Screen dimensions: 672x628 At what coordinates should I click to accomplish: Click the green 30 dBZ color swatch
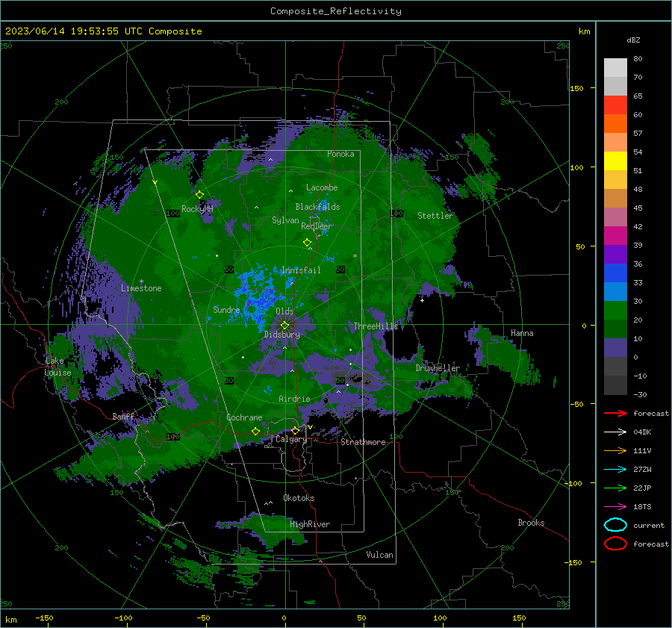tap(615, 310)
